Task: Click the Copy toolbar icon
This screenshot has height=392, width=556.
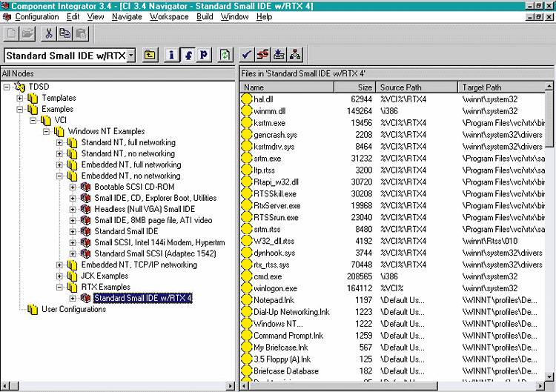Action: pyautogui.click(x=64, y=33)
